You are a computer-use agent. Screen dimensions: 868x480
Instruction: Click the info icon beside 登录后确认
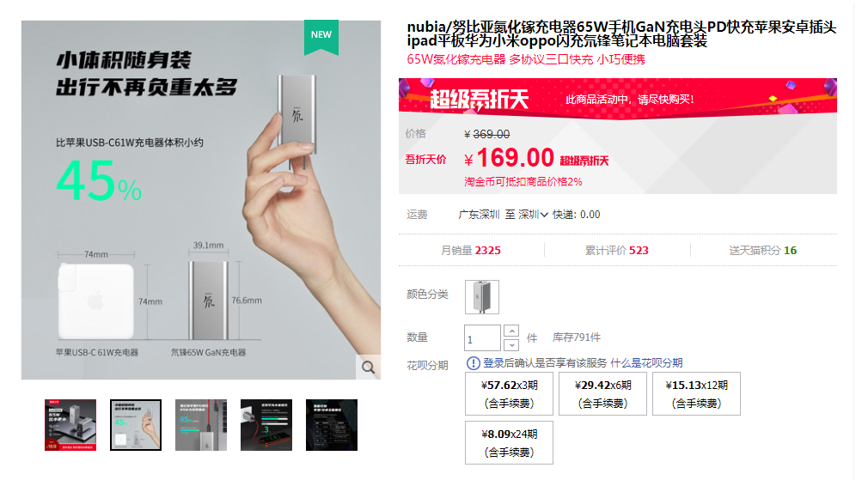pos(474,362)
